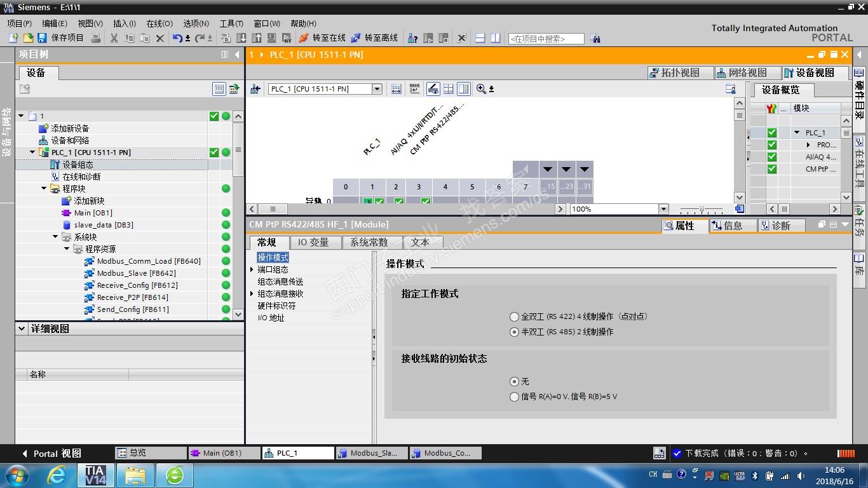The width and height of the screenshot is (868, 488).
Task: Delete the selection with the X icon
Action: pos(159,38)
